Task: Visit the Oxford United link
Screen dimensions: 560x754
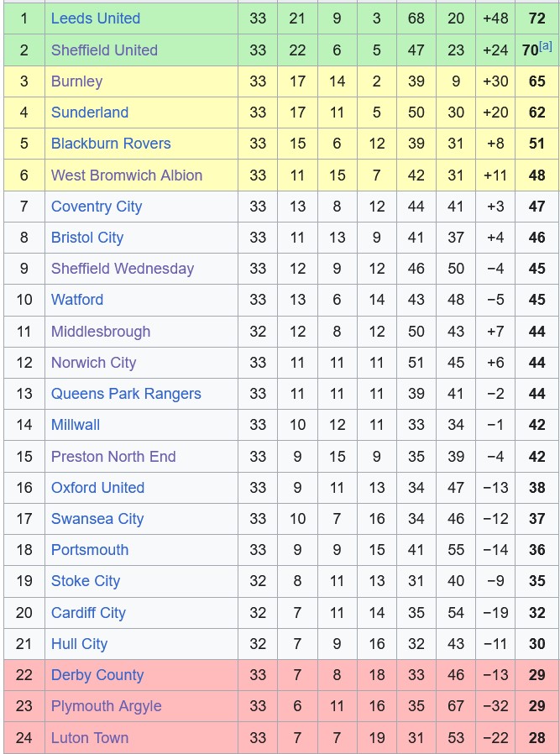Action: click(x=97, y=488)
